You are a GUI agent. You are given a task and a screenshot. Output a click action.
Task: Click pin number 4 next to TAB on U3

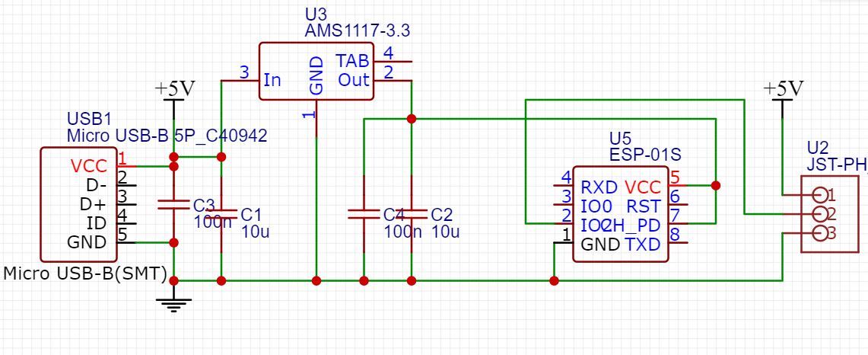(388, 54)
